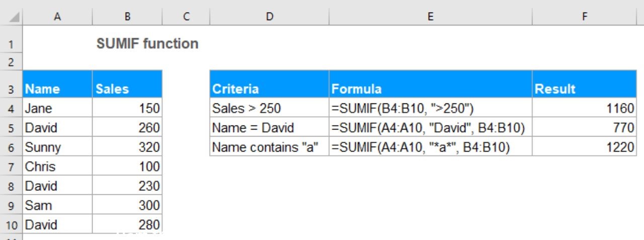Image resolution: width=644 pixels, height=240 pixels.
Task: Select the cell containing Jane
Action: pyautogui.click(x=57, y=108)
